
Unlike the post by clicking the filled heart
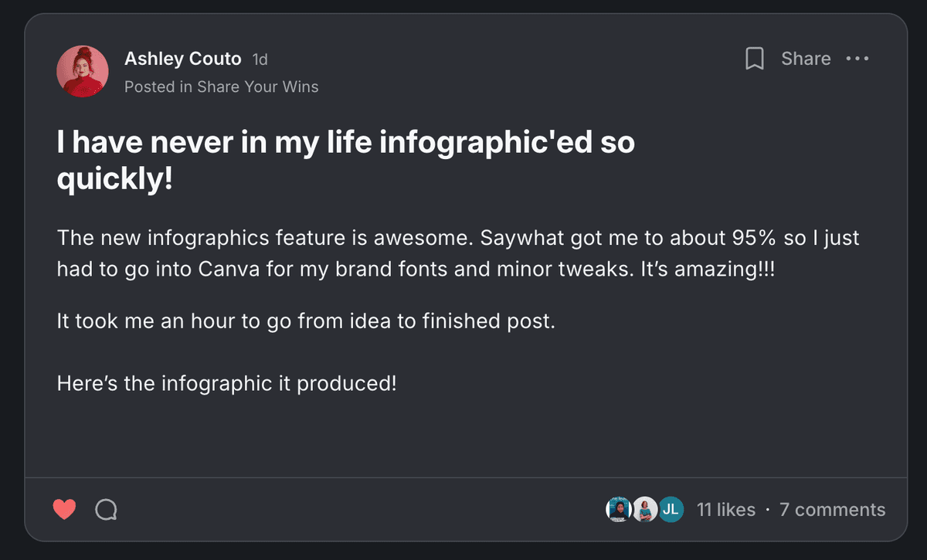64,507
